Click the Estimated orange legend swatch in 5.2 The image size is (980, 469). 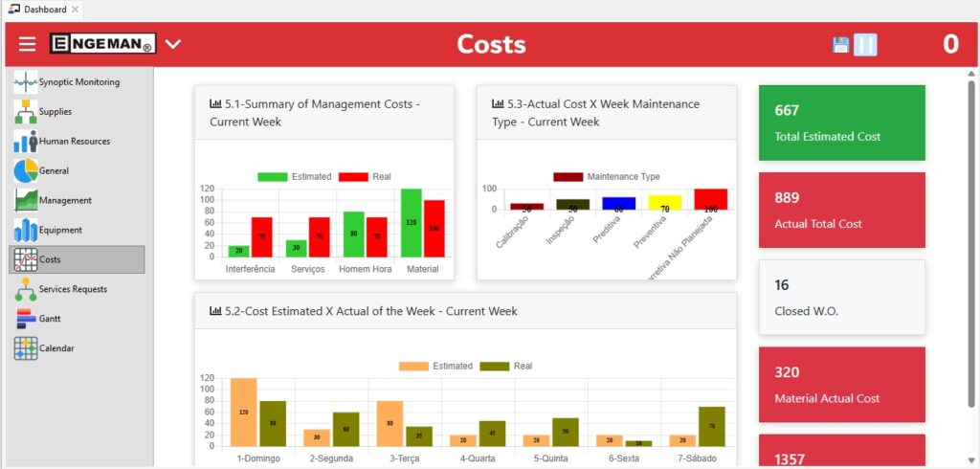[x=413, y=367]
